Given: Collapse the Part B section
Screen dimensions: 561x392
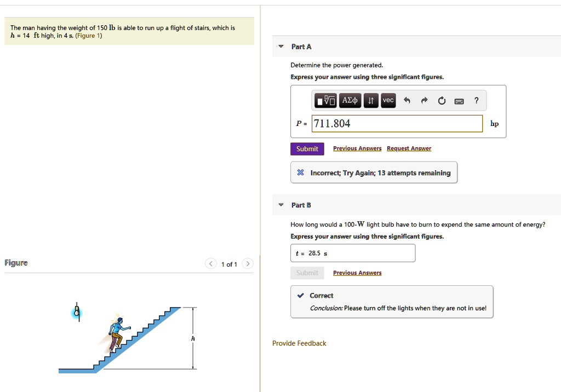Looking at the screenshot, I should click(281, 205).
